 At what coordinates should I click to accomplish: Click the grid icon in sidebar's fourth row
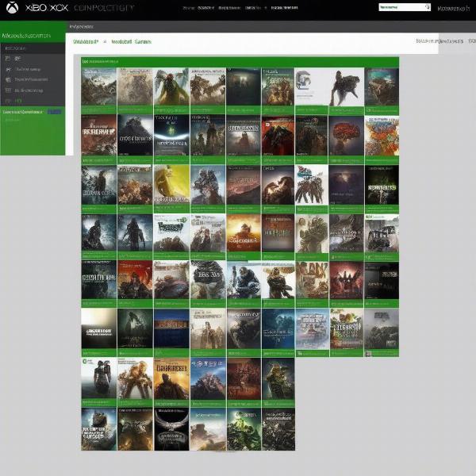click(x=8, y=90)
